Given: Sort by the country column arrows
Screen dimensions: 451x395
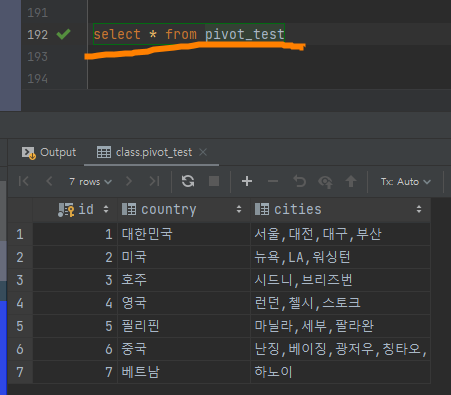Looking at the screenshot, I should point(239,209).
